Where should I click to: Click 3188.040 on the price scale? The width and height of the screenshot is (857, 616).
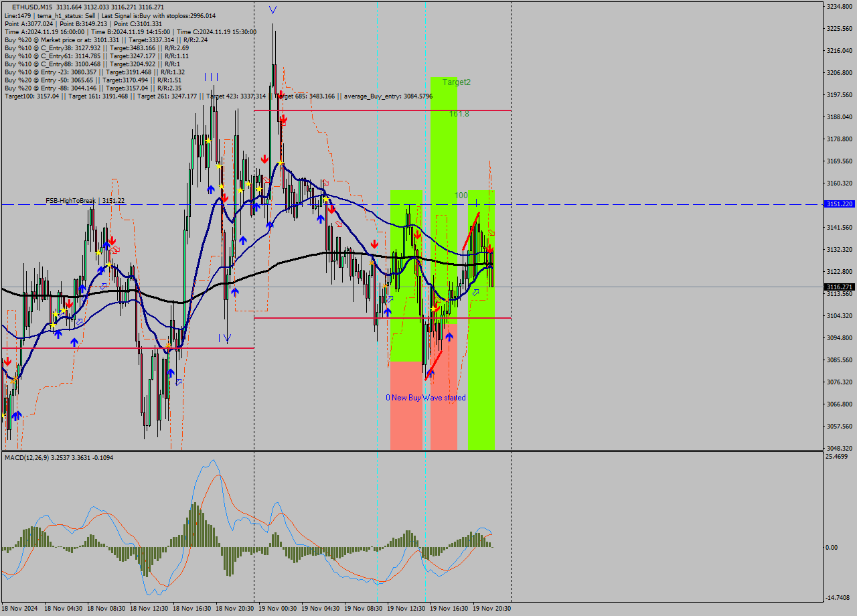tap(840, 117)
